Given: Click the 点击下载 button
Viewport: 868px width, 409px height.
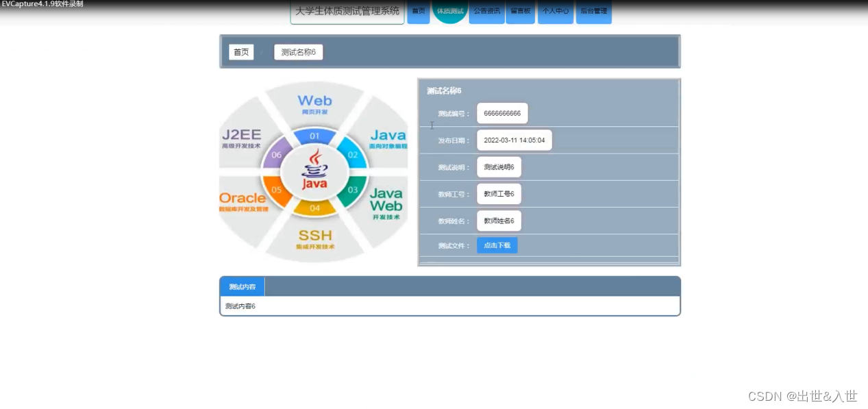Looking at the screenshot, I should (497, 245).
